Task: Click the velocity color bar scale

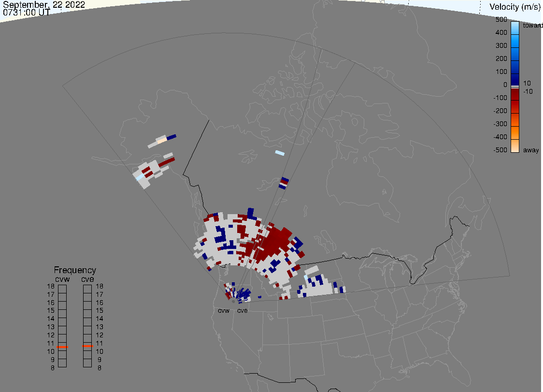Action: pyautogui.click(x=515, y=87)
